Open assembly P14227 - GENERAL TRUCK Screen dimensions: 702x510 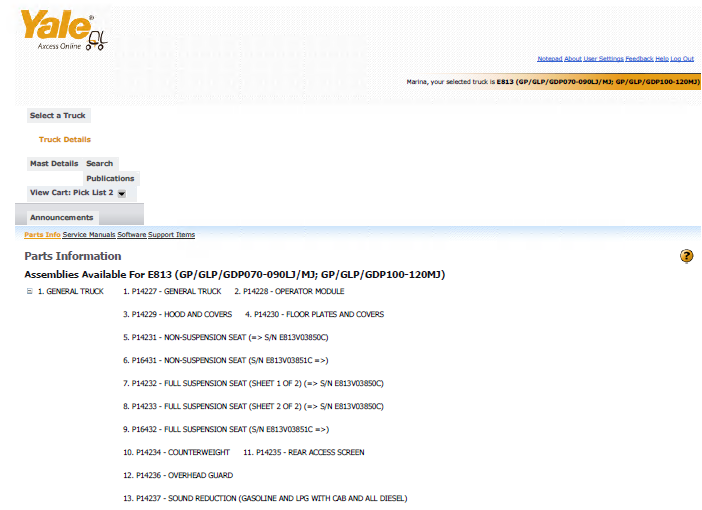[x=172, y=291]
